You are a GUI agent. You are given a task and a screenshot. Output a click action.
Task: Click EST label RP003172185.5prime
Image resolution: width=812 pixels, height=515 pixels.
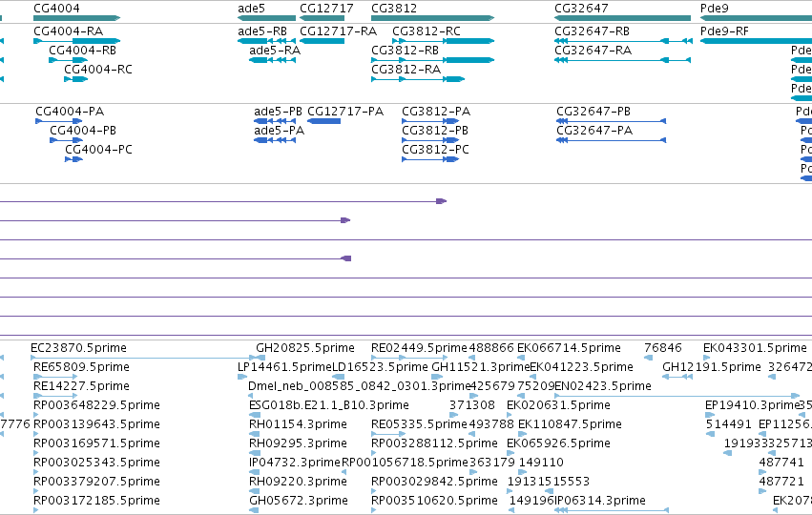[x=96, y=501]
